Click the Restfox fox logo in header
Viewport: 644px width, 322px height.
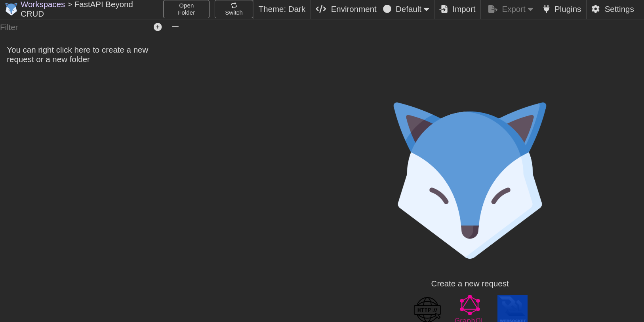[x=11, y=9]
